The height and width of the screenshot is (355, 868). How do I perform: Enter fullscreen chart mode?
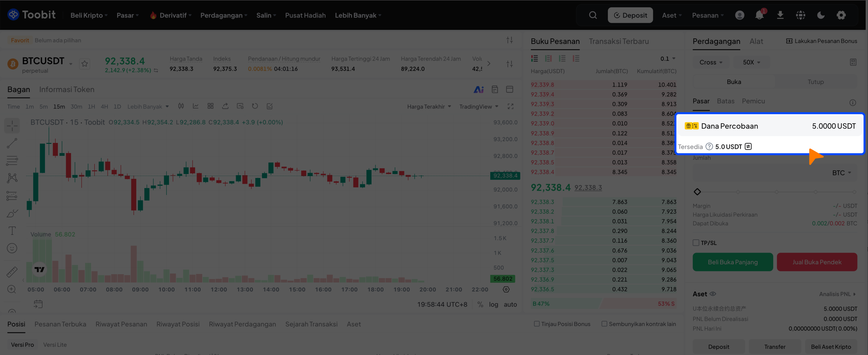pos(511,106)
